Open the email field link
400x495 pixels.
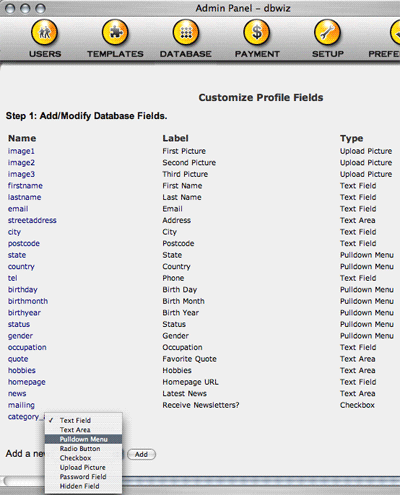[x=18, y=209]
